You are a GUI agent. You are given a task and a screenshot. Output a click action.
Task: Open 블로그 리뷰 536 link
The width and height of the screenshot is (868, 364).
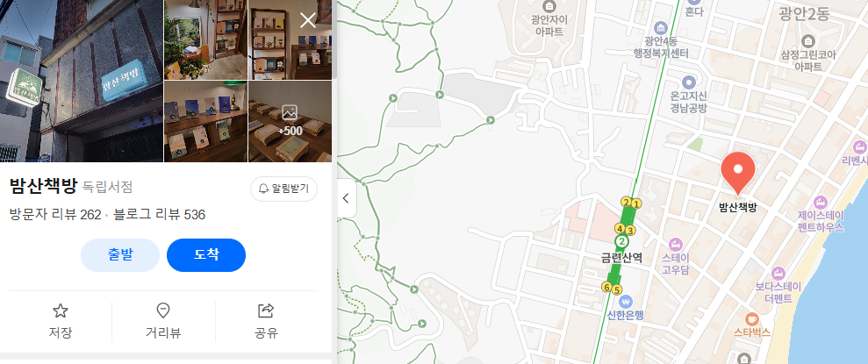(x=160, y=215)
